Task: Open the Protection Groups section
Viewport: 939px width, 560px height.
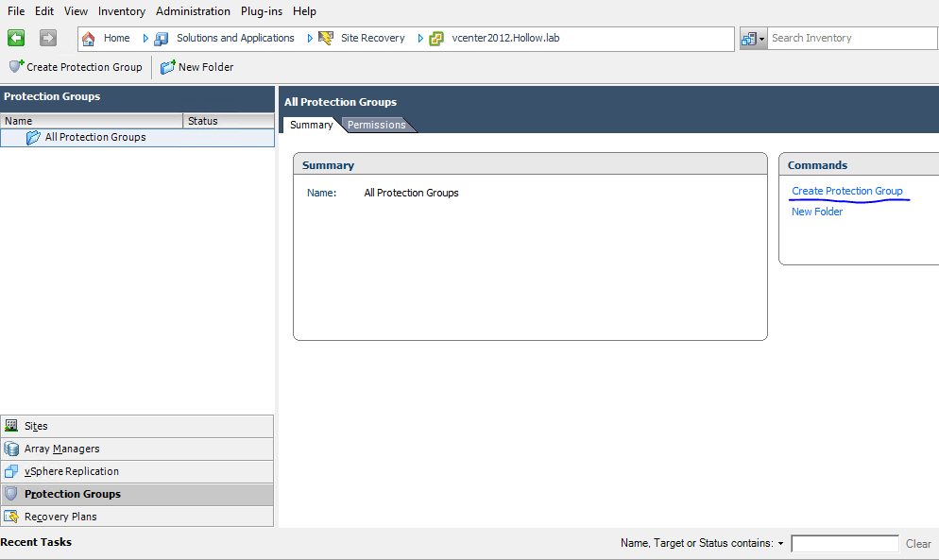Action: (x=137, y=494)
